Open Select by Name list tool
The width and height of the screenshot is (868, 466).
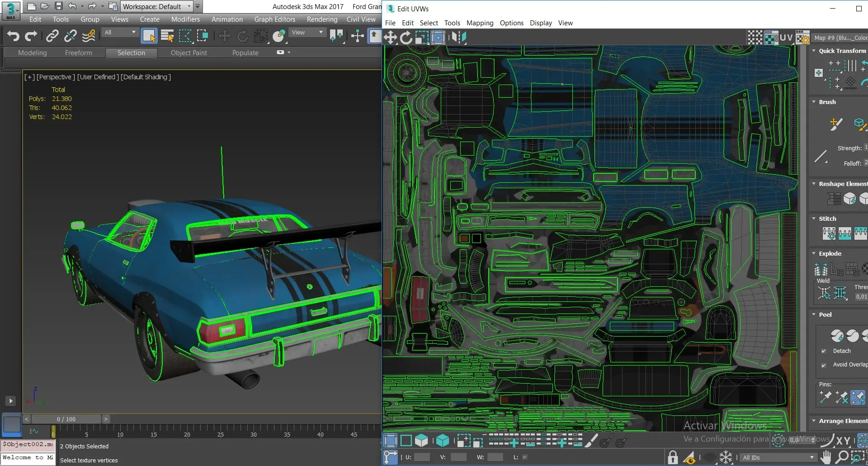click(x=167, y=36)
